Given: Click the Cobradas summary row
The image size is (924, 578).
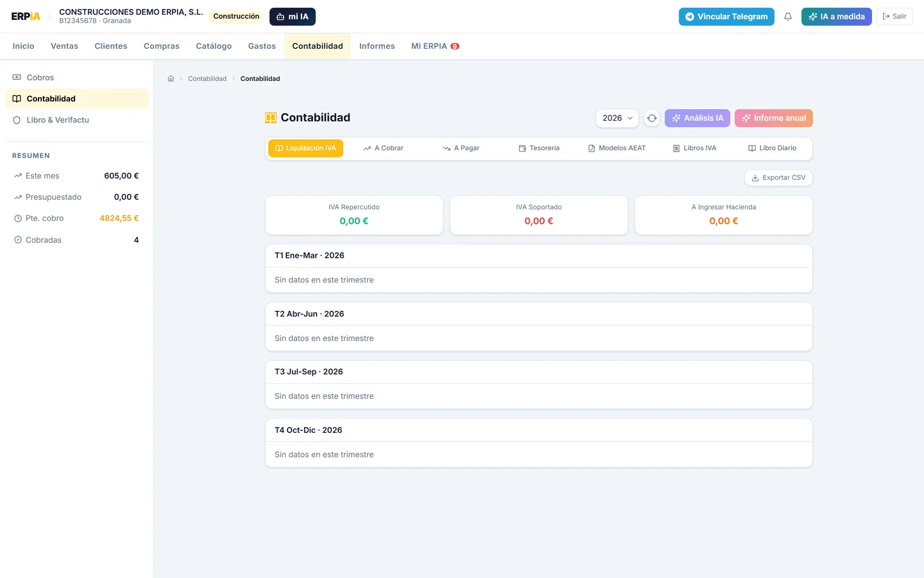Looking at the screenshot, I should [76, 240].
